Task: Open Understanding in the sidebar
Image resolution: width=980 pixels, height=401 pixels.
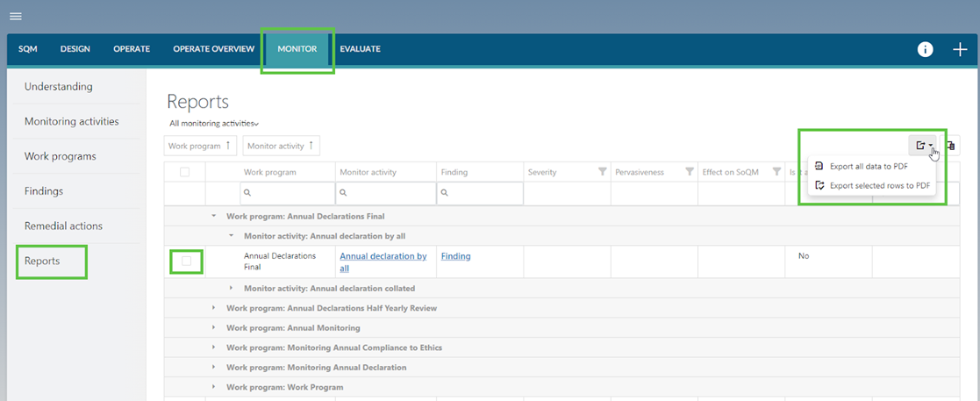Action: pyautogui.click(x=58, y=86)
